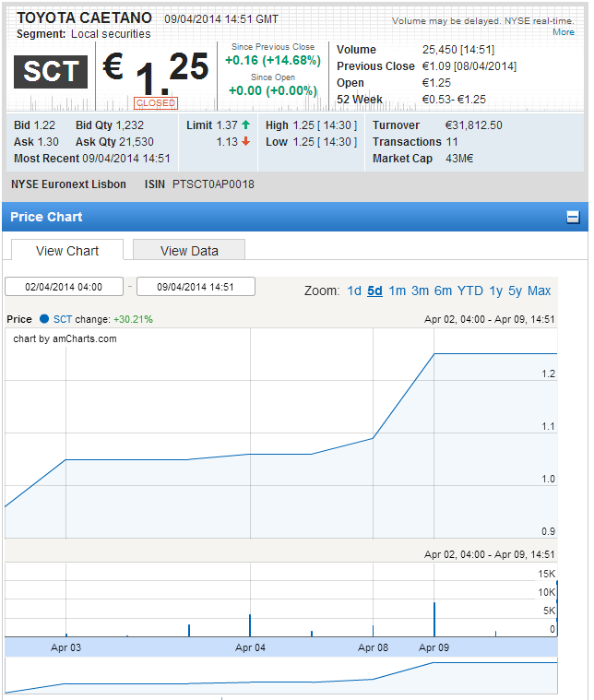Viewport: 594px width, 700px height.
Task: Collapse the Price Chart panel
Action: click(x=573, y=217)
